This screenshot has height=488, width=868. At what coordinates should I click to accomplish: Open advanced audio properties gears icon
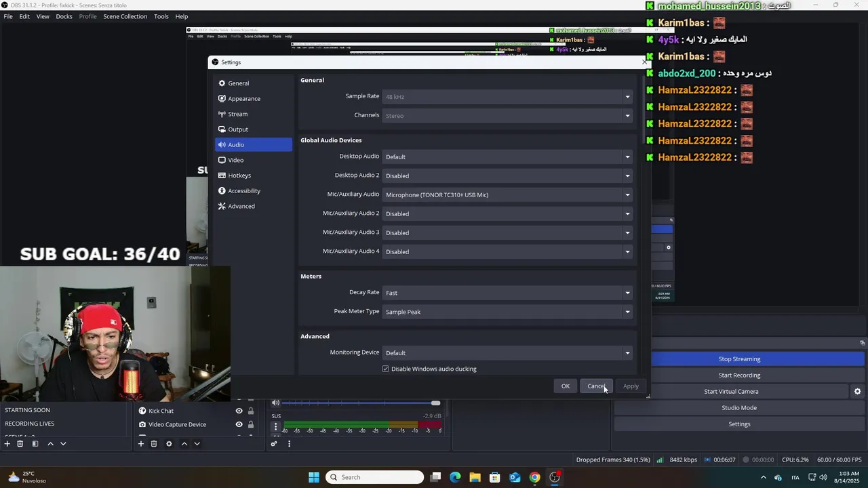click(274, 444)
